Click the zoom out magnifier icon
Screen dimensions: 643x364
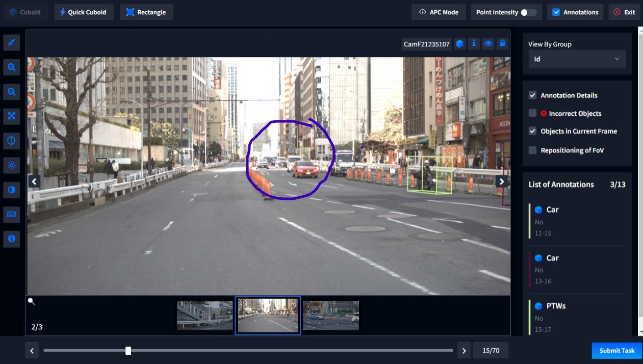click(x=12, y=92)
